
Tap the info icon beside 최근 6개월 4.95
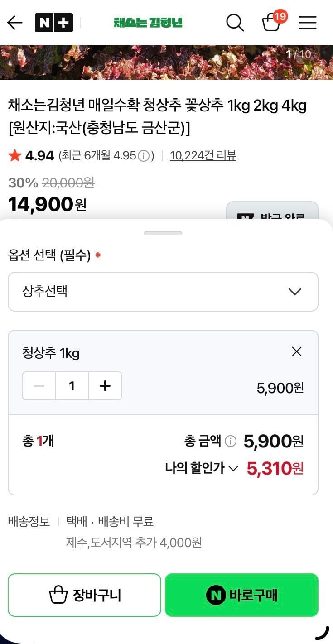143,156
